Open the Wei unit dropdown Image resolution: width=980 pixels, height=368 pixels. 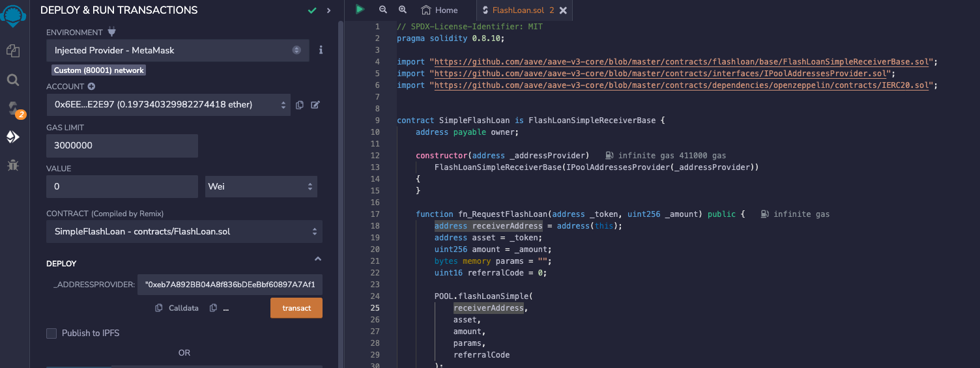(x=261, y=186)
